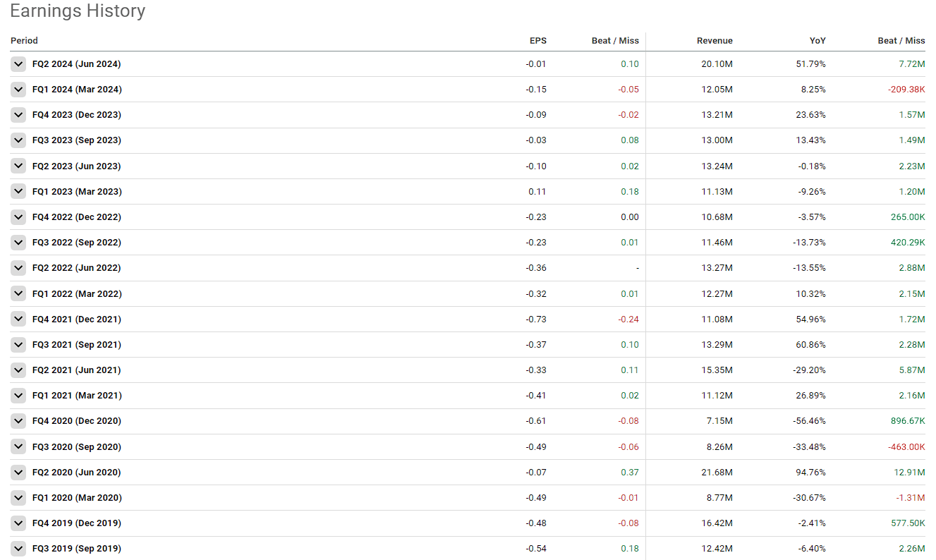Open details for FQ3 2023 (Sep 2023)
This screenshot has width=936, height=560.
click(18, 140)
